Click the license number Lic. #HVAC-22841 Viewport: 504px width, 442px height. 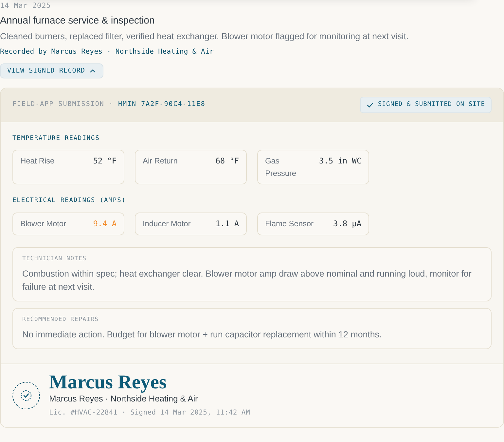pyautogui.click(x=83, y=412)
